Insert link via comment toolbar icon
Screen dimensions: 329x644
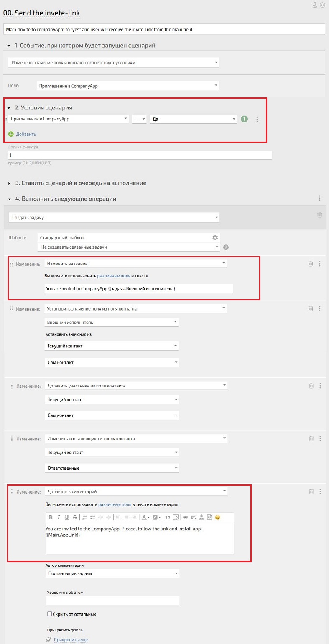[185, 517]
